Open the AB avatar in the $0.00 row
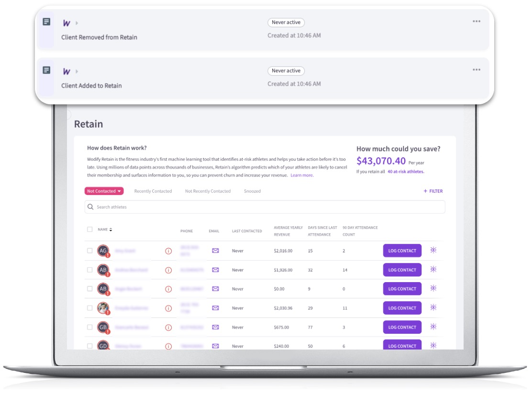 point(103,289)
